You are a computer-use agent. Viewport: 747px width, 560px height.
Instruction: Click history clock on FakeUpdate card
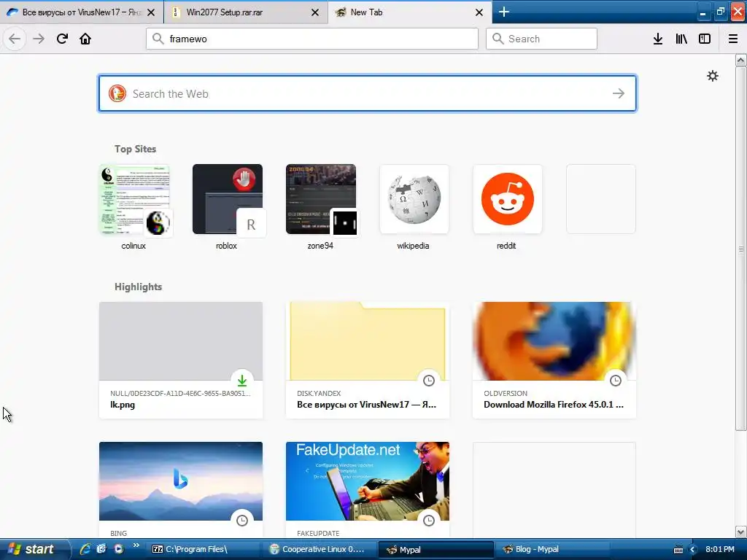tap(429, 520)
